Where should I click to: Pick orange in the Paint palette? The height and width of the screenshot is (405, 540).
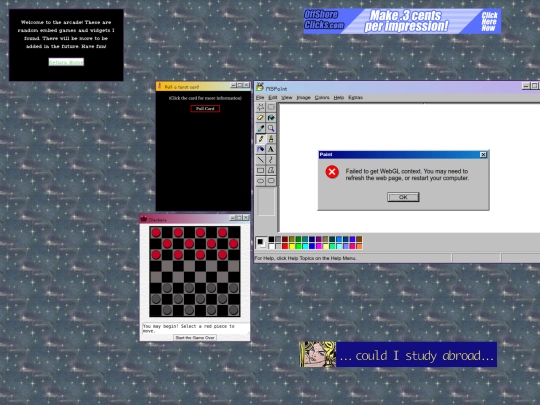[x=359, y=246]
